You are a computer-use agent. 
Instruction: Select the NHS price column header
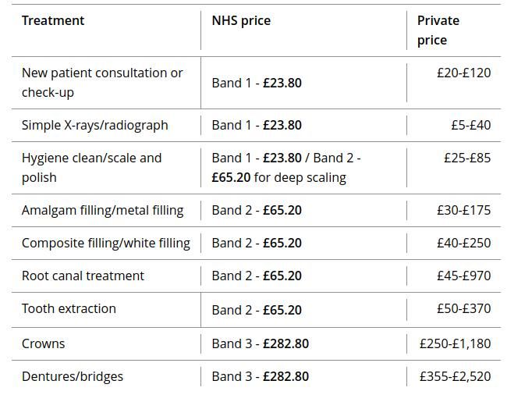click(x=241, y=21)
